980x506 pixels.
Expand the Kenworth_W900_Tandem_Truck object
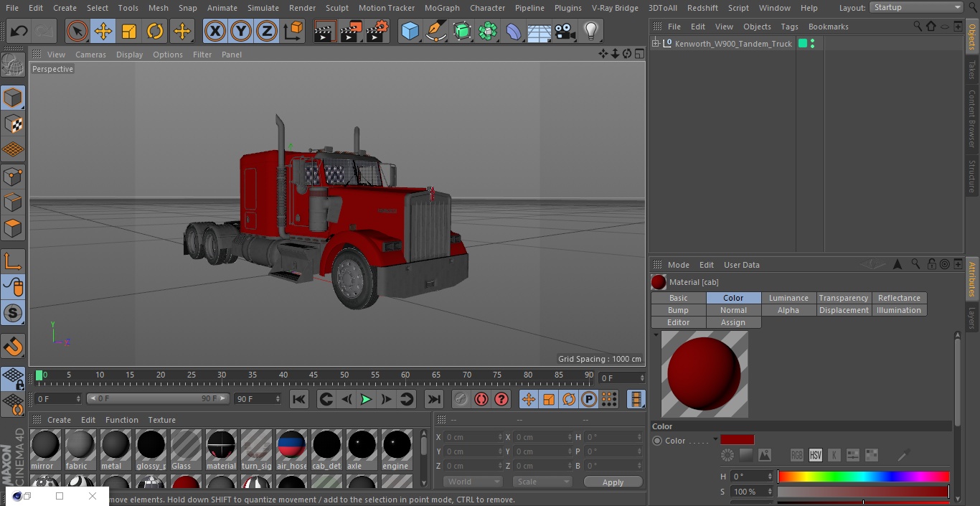click(656, 44)
